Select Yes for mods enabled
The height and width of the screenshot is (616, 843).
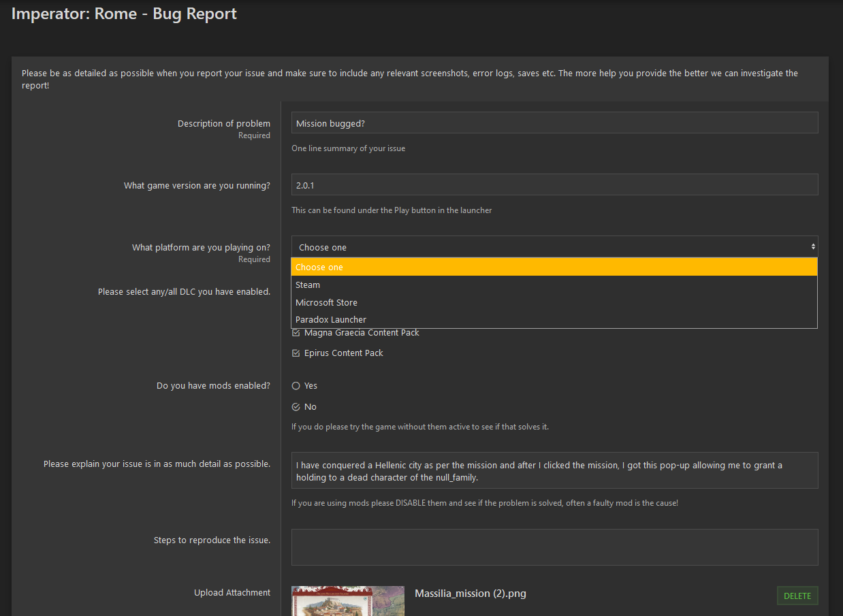click(296, 386)
